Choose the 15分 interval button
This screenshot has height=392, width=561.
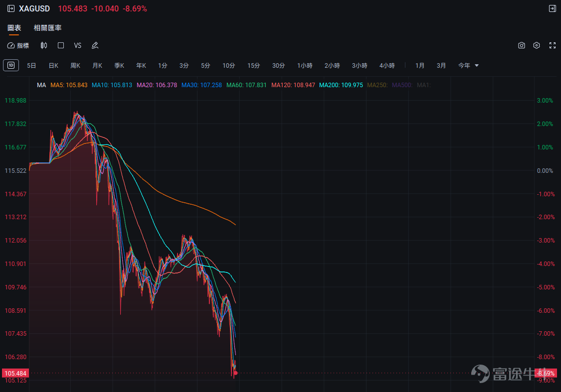click(254, 65)
